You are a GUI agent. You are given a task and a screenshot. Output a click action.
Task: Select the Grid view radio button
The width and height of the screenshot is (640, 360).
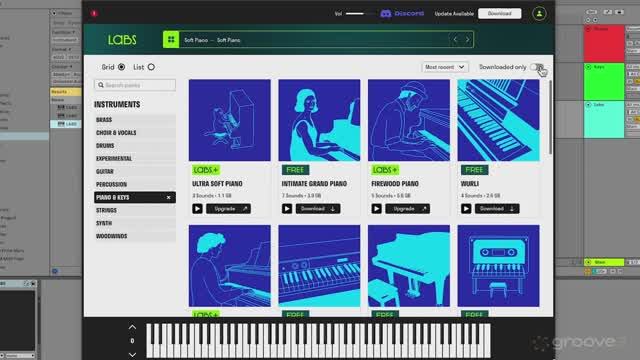click(121, 67)
